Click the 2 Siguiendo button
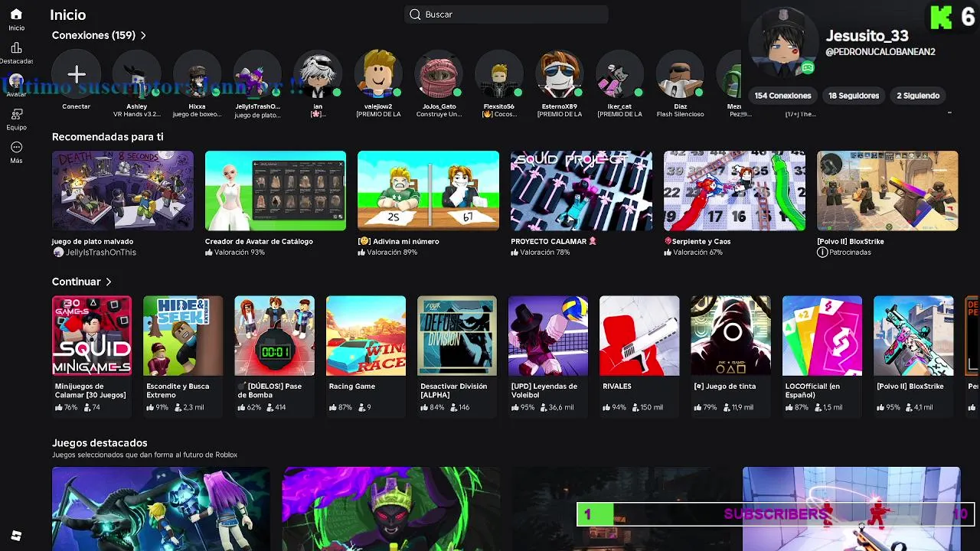 coord(918,96)
